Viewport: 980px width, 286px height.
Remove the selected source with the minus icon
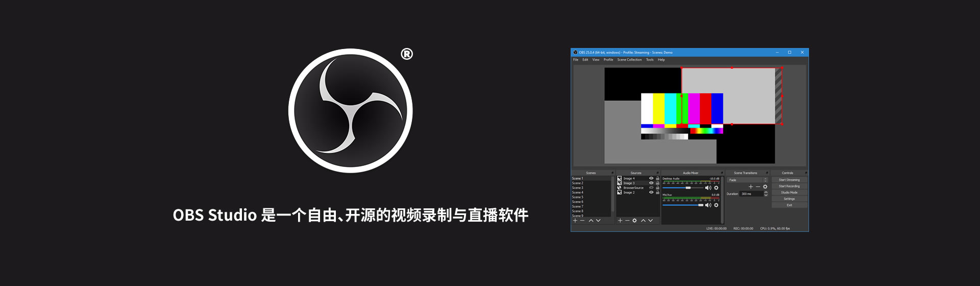coord(627,221)
